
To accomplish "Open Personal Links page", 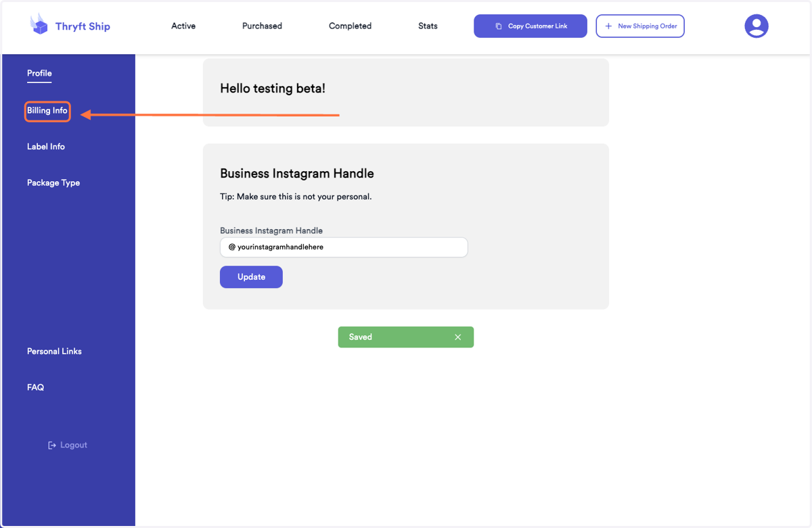I will (x=54, y=352).
